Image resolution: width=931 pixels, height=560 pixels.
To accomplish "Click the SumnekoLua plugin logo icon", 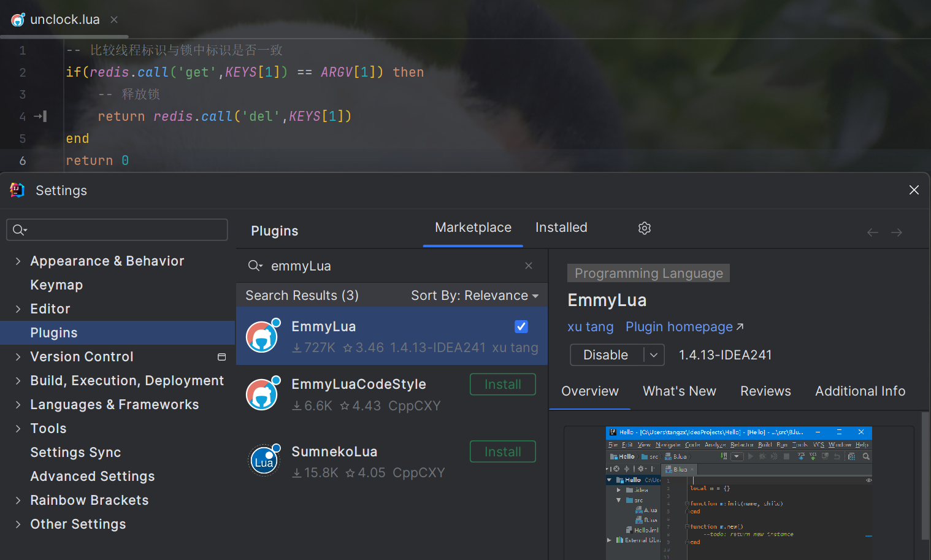I will (264, 461).
